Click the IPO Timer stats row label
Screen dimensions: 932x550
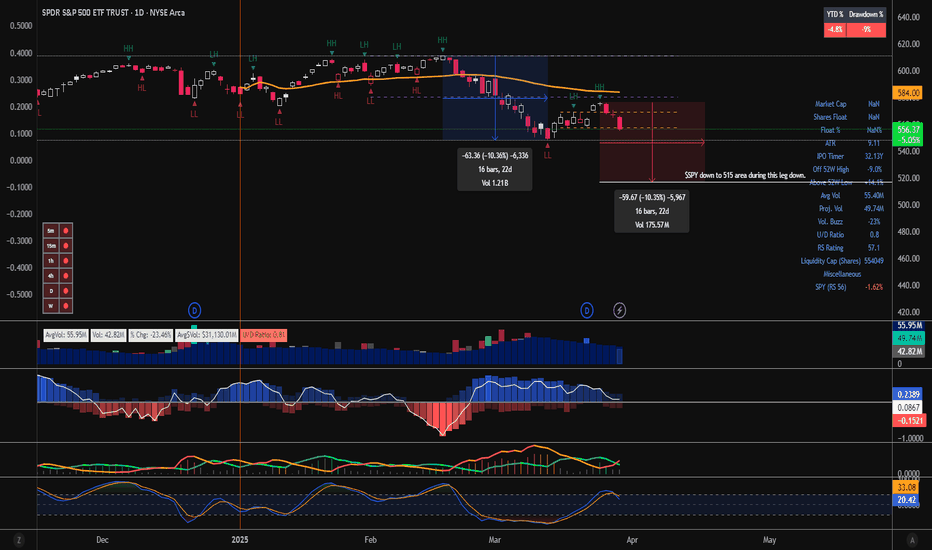(x=830, y=156)
